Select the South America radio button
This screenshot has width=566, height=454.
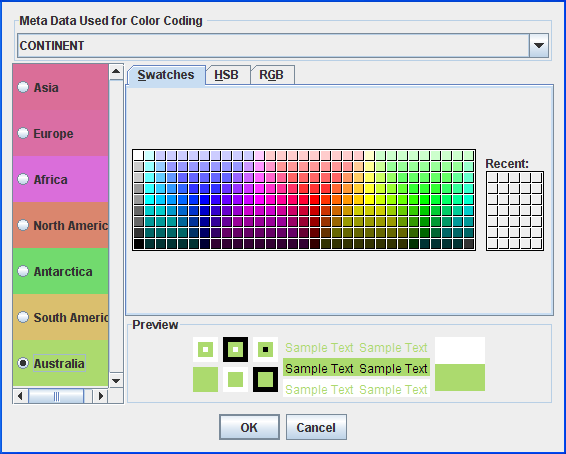23,317
